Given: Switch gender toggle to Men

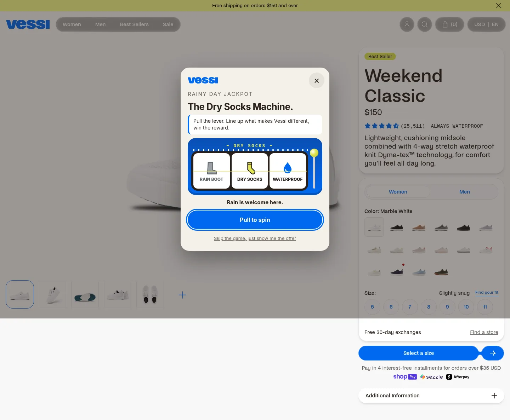Looking at the screenshot, I should pyautogui.click(x=465, y=192).
